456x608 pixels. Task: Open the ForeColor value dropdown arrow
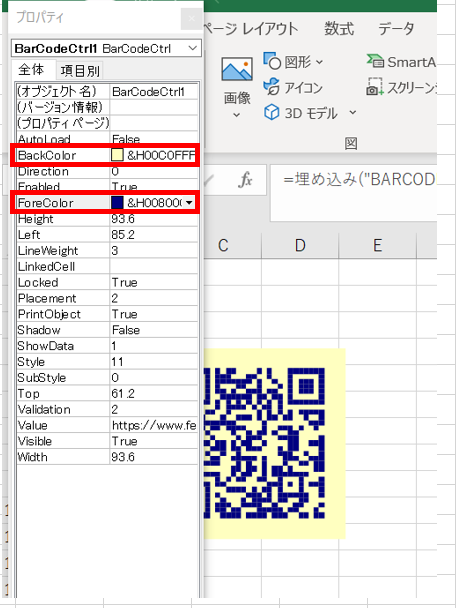pos(189,202)
